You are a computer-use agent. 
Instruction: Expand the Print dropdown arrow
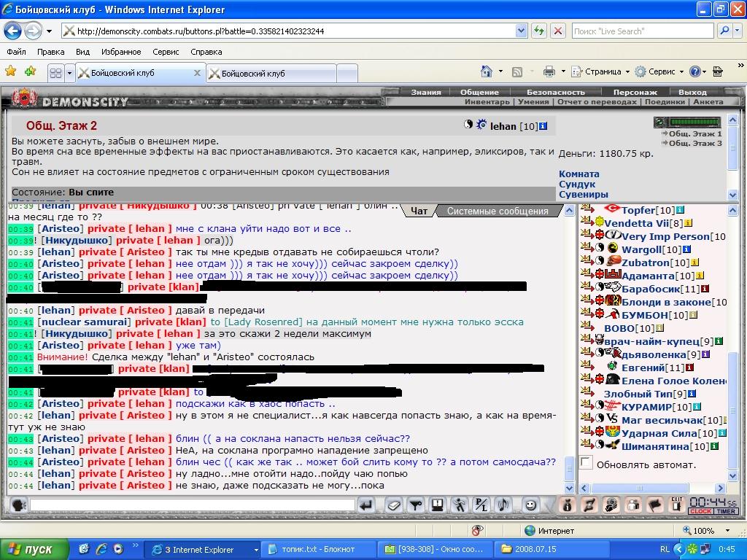563,72
